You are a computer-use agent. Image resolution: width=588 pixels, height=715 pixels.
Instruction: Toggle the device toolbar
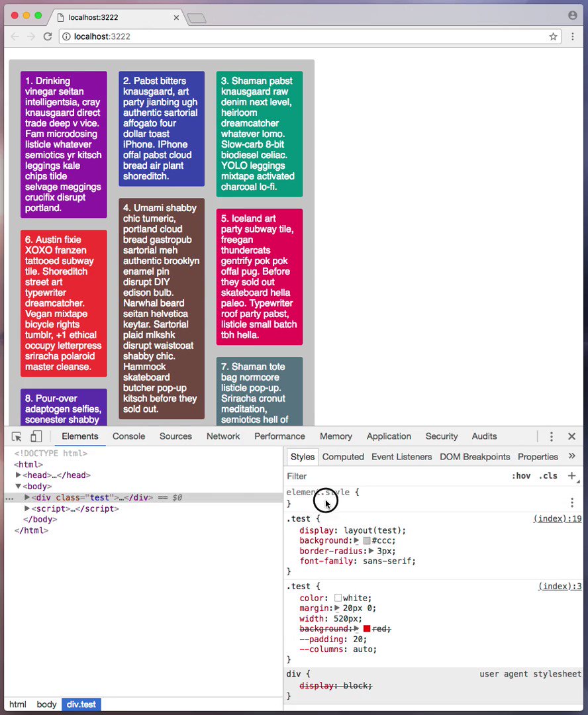tap(36, 436)
